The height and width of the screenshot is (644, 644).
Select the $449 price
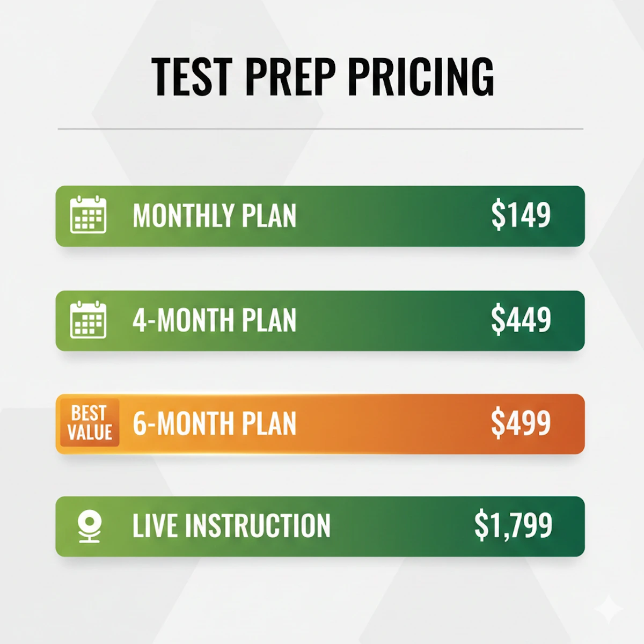[521, 320]
